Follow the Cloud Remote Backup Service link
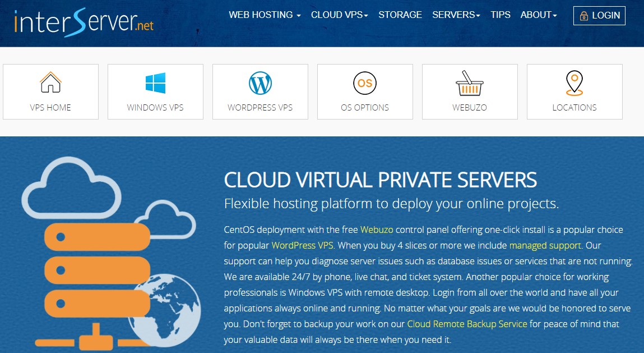The width and height of the screenshot is (644, 353). pos(467,324)
